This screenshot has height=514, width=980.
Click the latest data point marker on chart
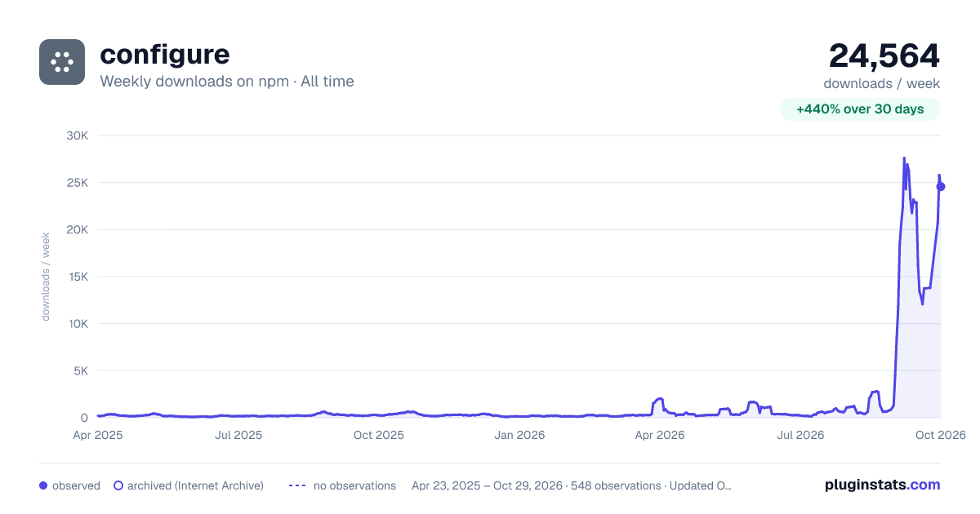(941, 187)
